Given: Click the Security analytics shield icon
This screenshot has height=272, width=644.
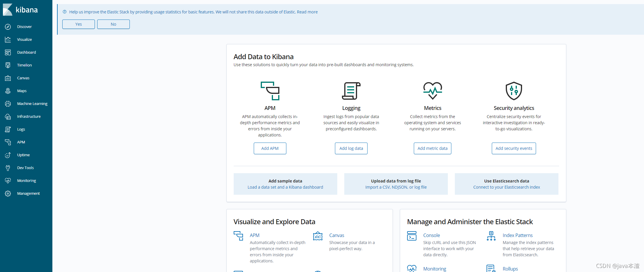Looking at the screenshot, I should [514, 91].
